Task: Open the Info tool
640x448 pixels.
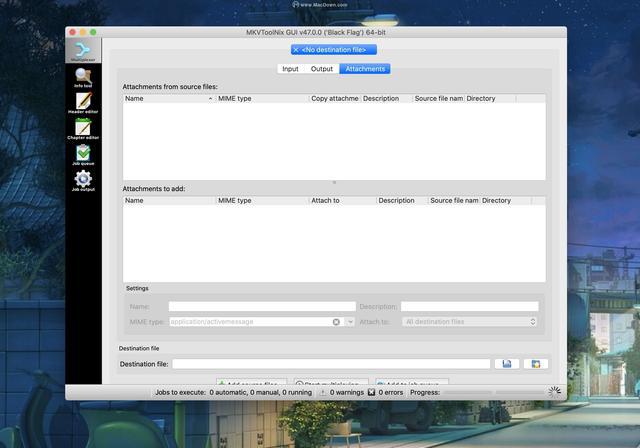Action: pyautogui.click(x=83, y=78)
